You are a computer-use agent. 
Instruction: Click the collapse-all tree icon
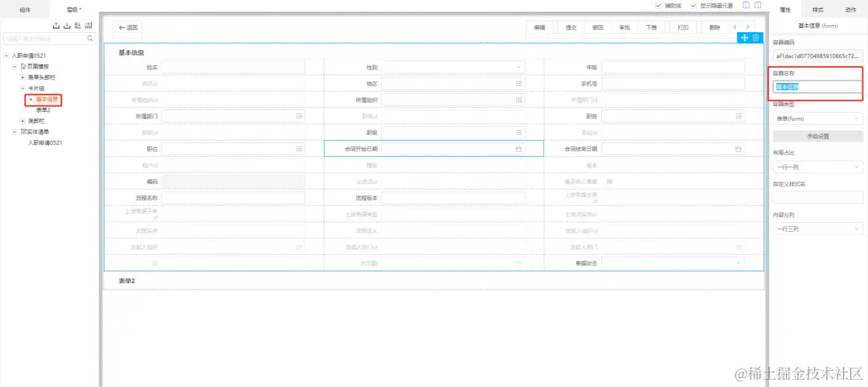pyautogui.click(x=88, y=26)
